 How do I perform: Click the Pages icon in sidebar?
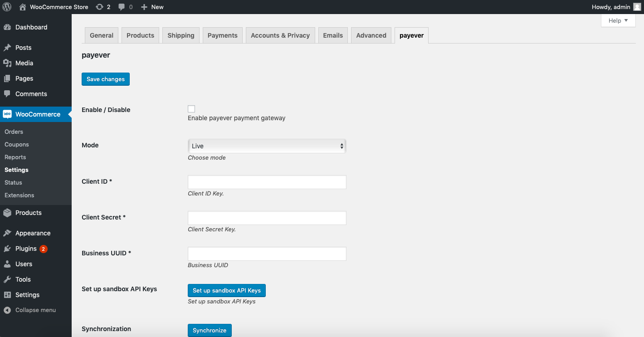[x=7, y=78]
